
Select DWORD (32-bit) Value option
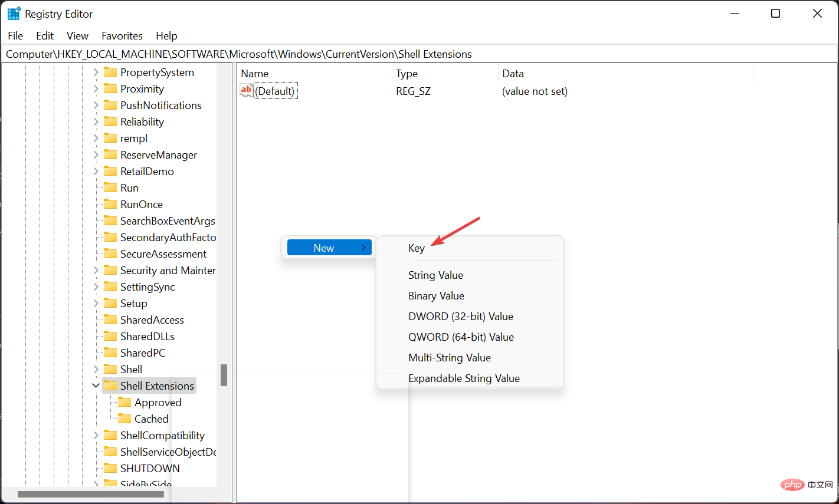click(460, 317)
